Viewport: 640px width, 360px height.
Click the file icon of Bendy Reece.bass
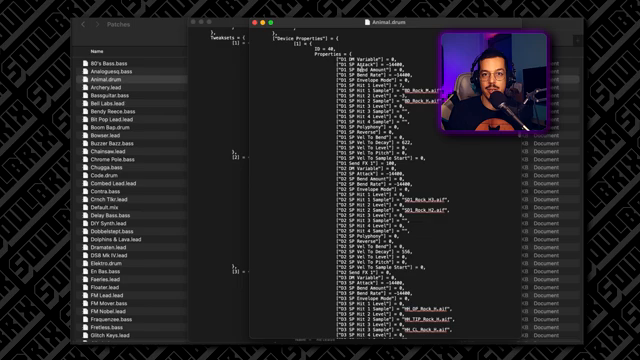pos(85,111)
